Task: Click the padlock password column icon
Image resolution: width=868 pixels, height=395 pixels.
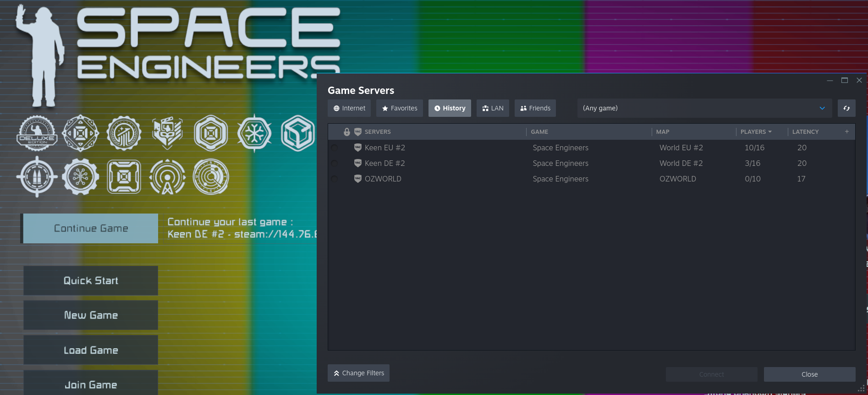Action: (x=347, y=132)
